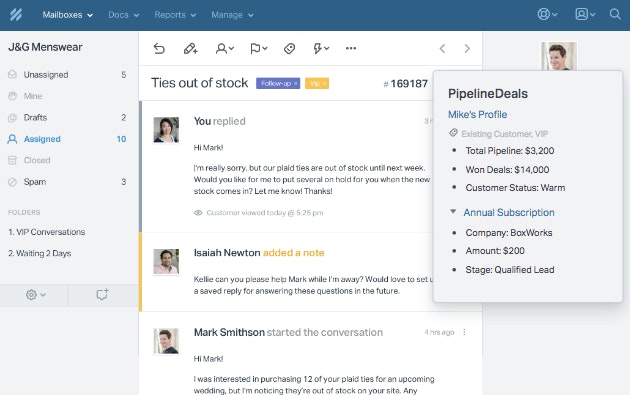Screen dimensions: 630x395
Task: Click the tag icon in toolbar
Action: 289,49
